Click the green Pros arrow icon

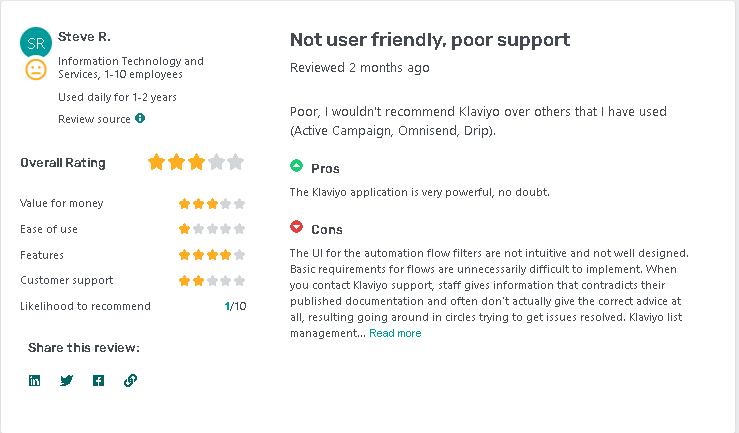(296, 166)
